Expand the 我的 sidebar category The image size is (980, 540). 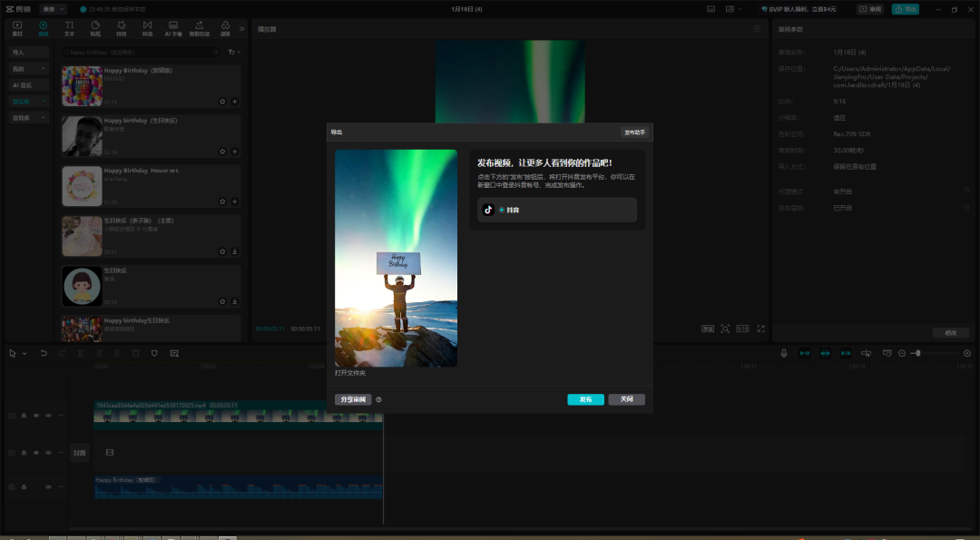pyautogui.click(x=29, y=68)
